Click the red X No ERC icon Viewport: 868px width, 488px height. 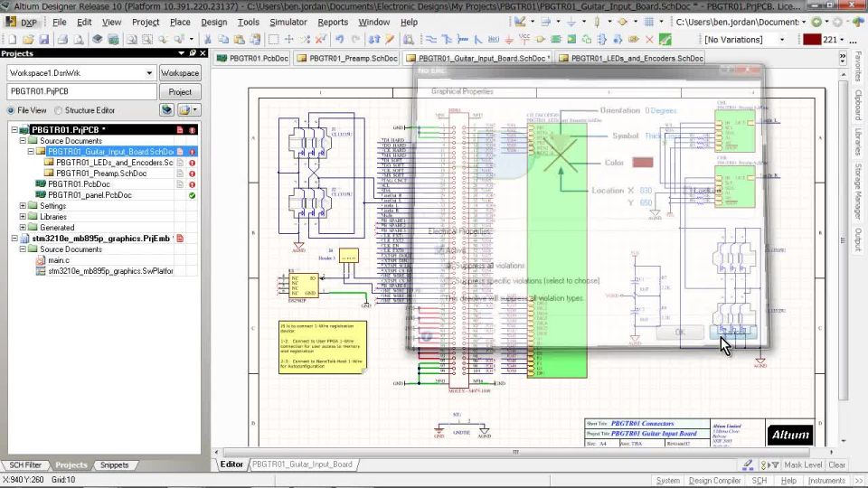coord(649,40)
